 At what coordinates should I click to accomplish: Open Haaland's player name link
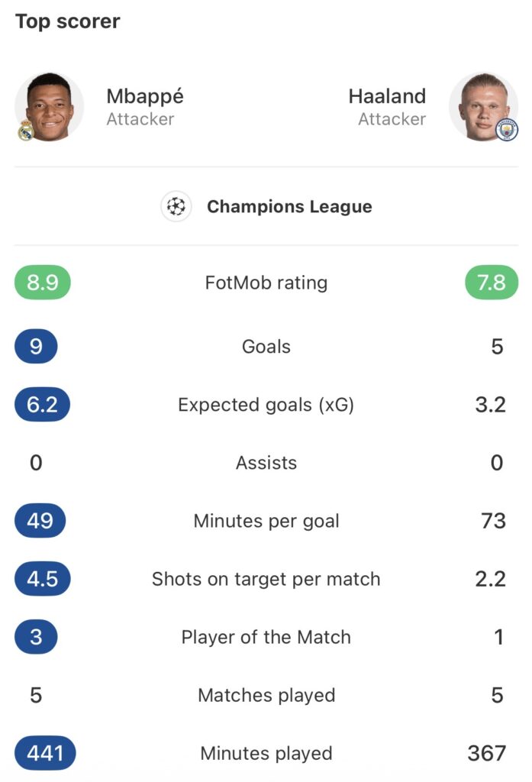(x=387, y=97)
